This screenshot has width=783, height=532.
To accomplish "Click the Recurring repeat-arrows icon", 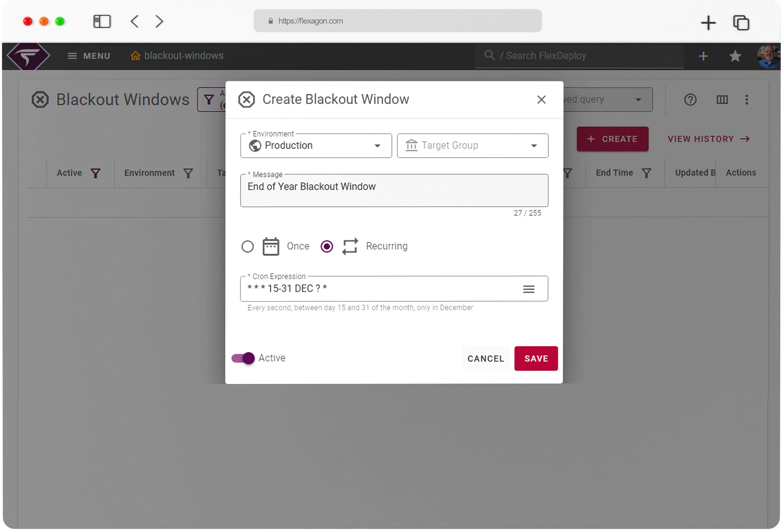I will [350, 246].
